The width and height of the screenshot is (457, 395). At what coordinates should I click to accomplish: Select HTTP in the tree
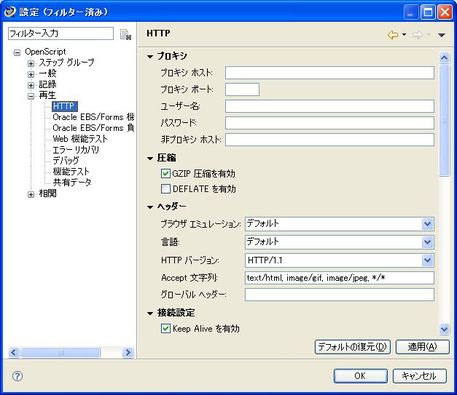[65, 106]
